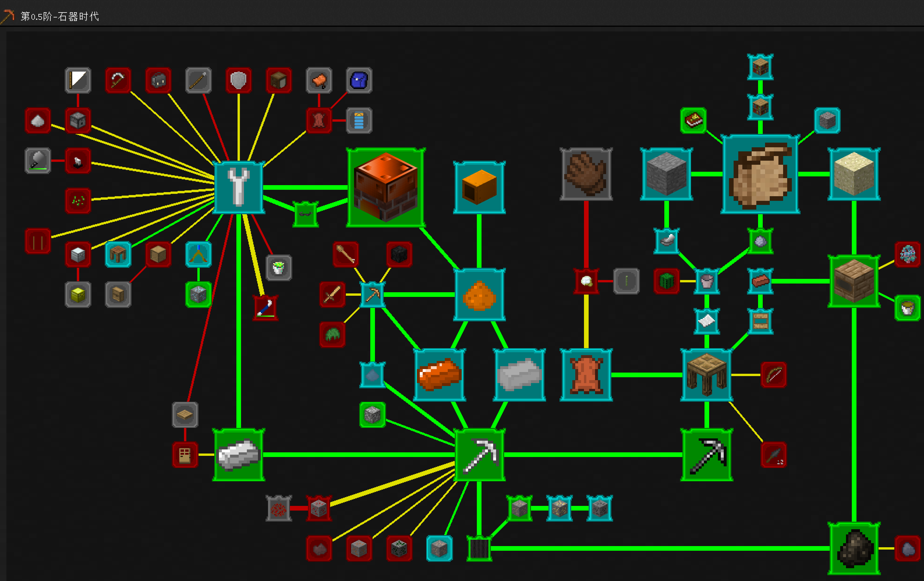
Task: Select the tin ingot quest node
Action: [x=519, y=375]
